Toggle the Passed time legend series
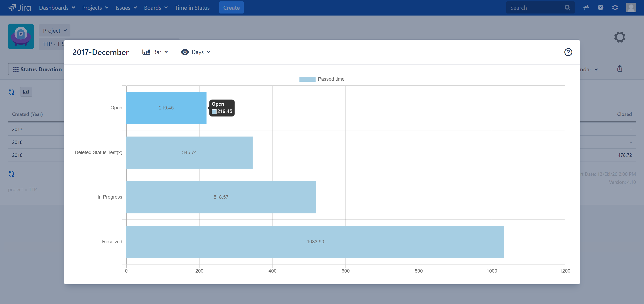The image size is (644, 304). pos(322,79)
